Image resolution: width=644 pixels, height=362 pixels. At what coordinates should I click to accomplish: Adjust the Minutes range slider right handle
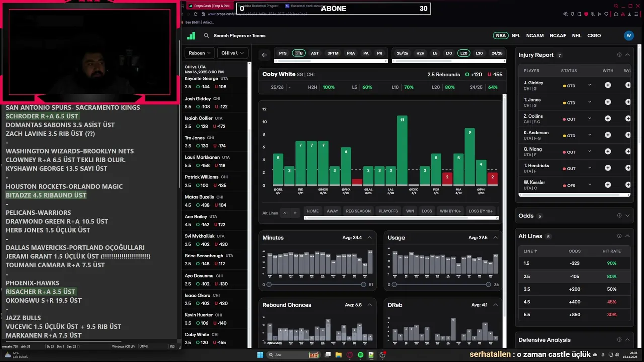coord(363,285)
